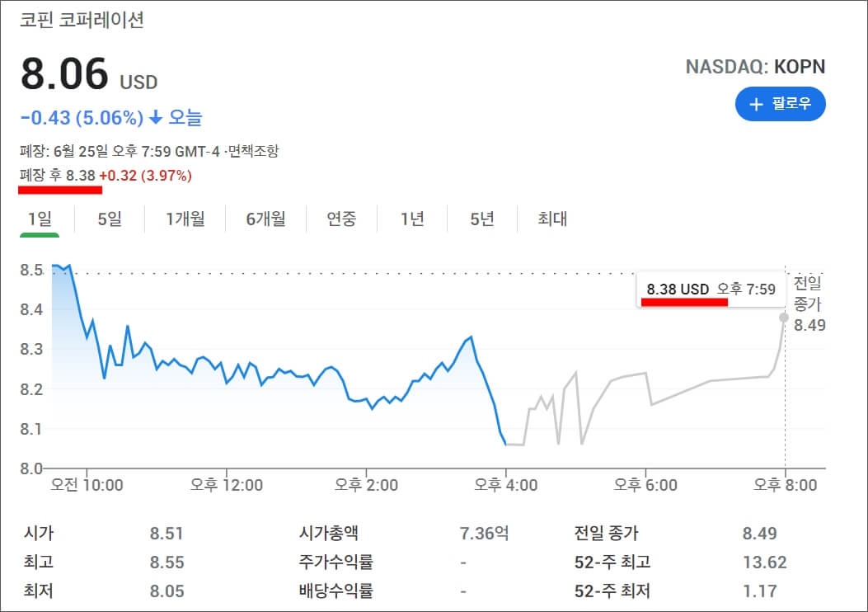Screen dimensions: 868x612
Task: Open the 면책조항 disclaimer link
Action: [x=254, y=151]
